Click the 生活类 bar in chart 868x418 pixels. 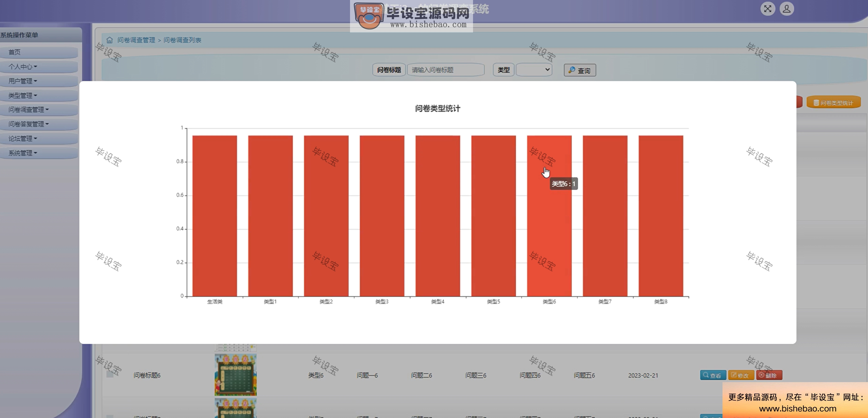[215, 216]
